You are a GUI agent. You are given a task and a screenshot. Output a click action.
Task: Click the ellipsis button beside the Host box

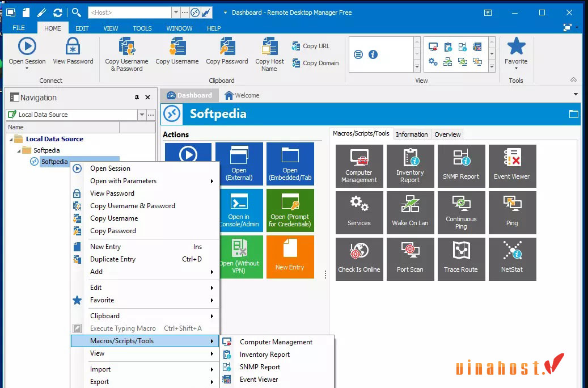185,12
